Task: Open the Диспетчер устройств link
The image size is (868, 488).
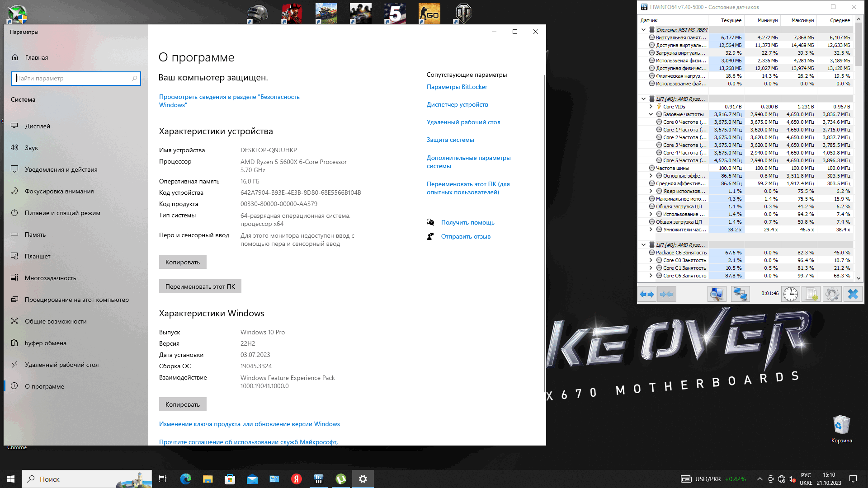Action: point(458,104)
